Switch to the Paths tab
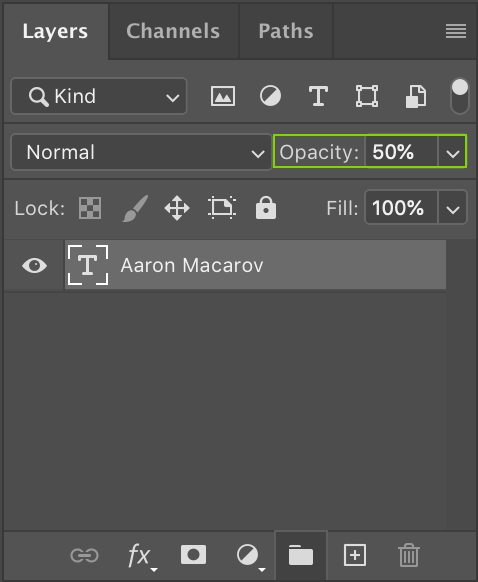Viewport: 478px width, 582px height. coord(286,31)
